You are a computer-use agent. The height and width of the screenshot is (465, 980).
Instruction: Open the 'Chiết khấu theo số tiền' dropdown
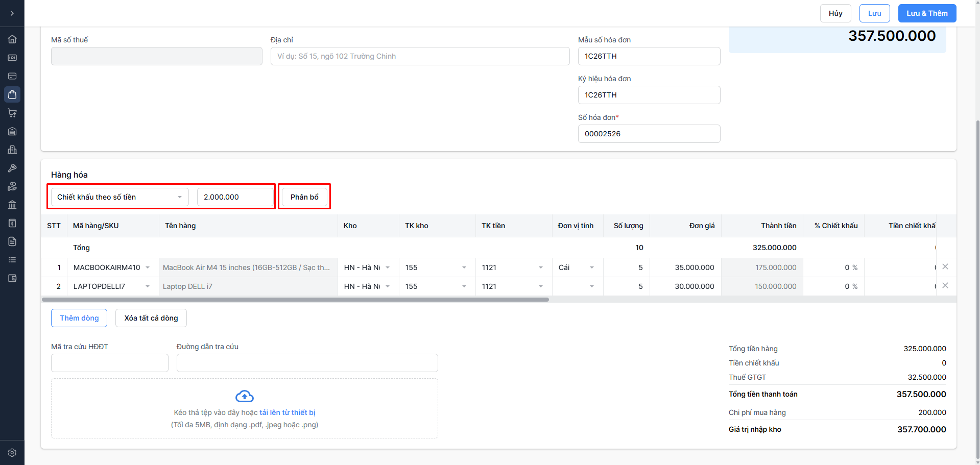click(x=119, y=197)
